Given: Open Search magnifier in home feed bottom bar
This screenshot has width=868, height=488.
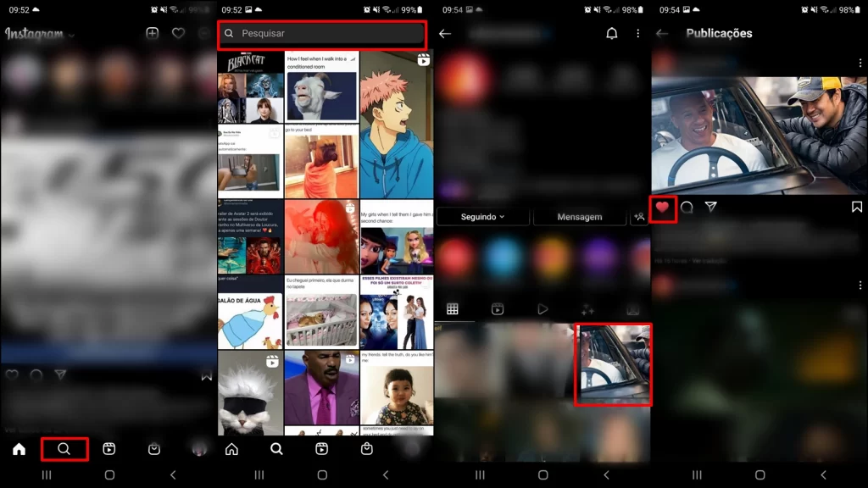Looking at the screenshot, I should click(64, 449).
